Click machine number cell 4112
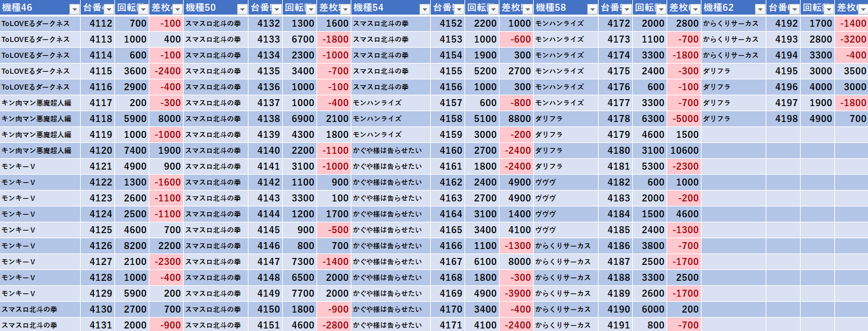Screen dimensions: 868x331 click(98, 24)
